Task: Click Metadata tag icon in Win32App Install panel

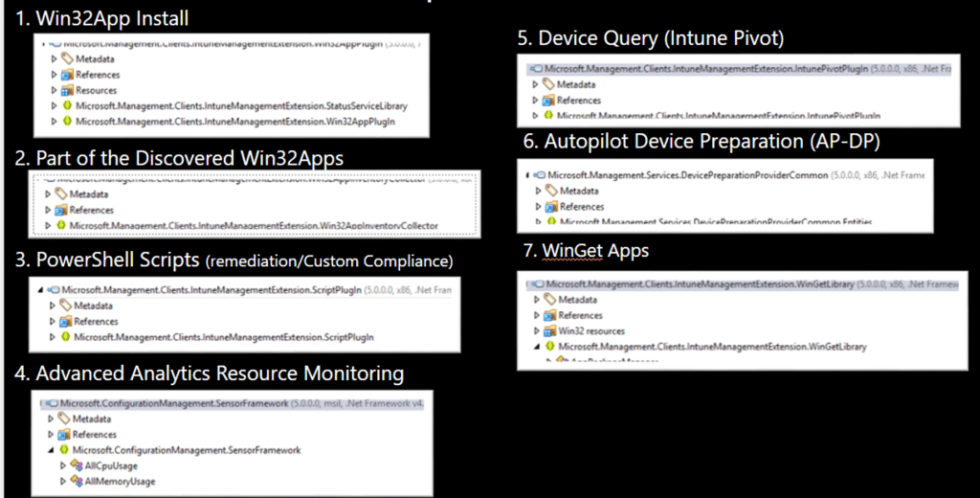Action: click(67, 58)
